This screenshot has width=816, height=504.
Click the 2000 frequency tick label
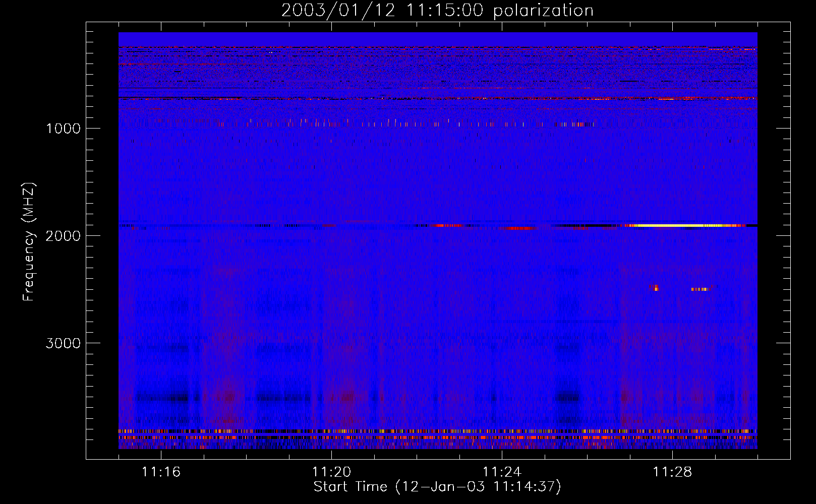[x=64, y=236]
